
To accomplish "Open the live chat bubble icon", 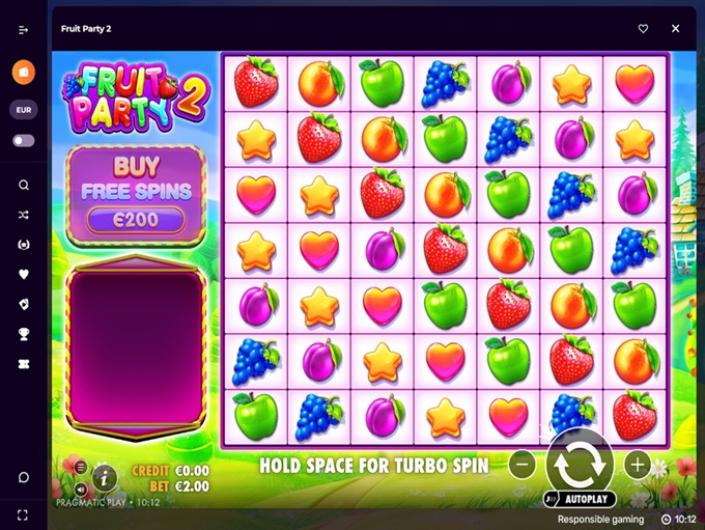I will tap(23, 477).
